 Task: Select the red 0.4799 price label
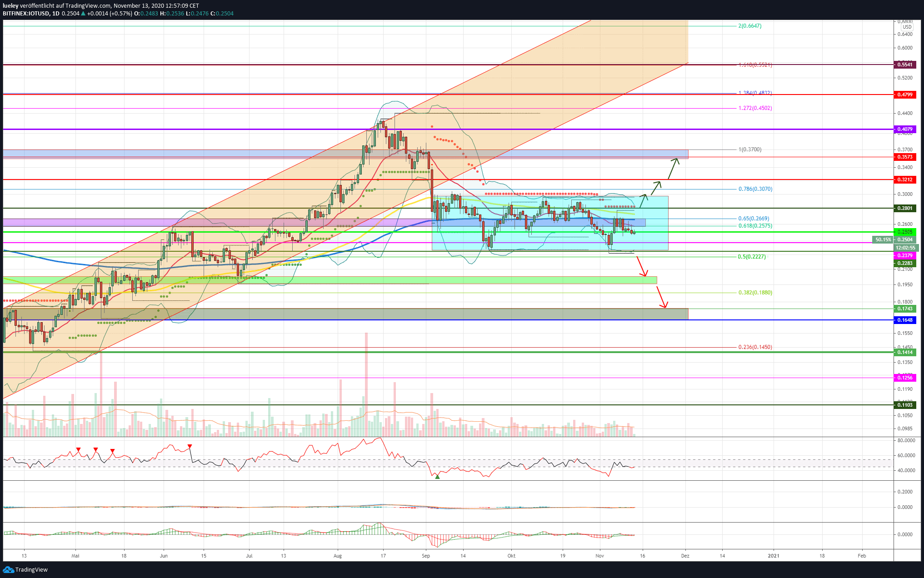coord(904,95)
